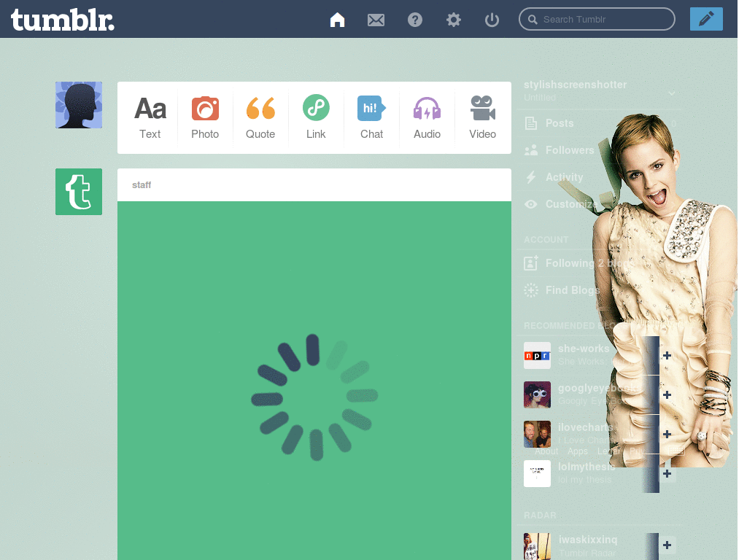The width and height of the screenshot is (747, 560).
Task: Click the log out power icon
Action: 492,20
